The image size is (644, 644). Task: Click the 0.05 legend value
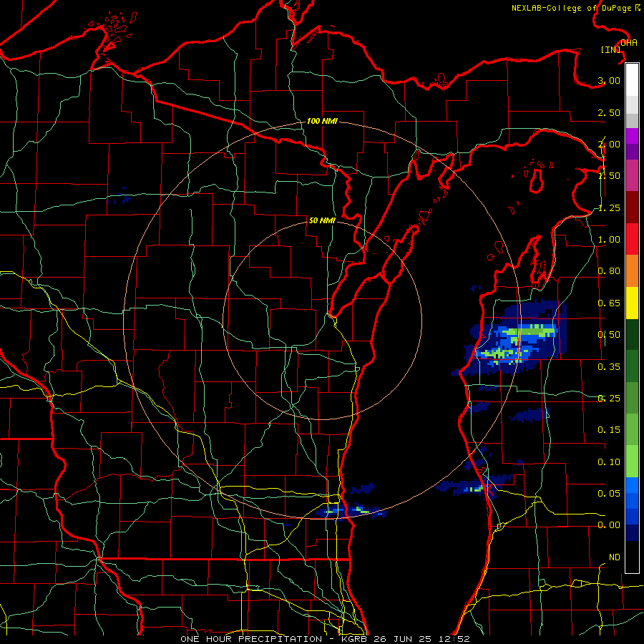(609, 494)
